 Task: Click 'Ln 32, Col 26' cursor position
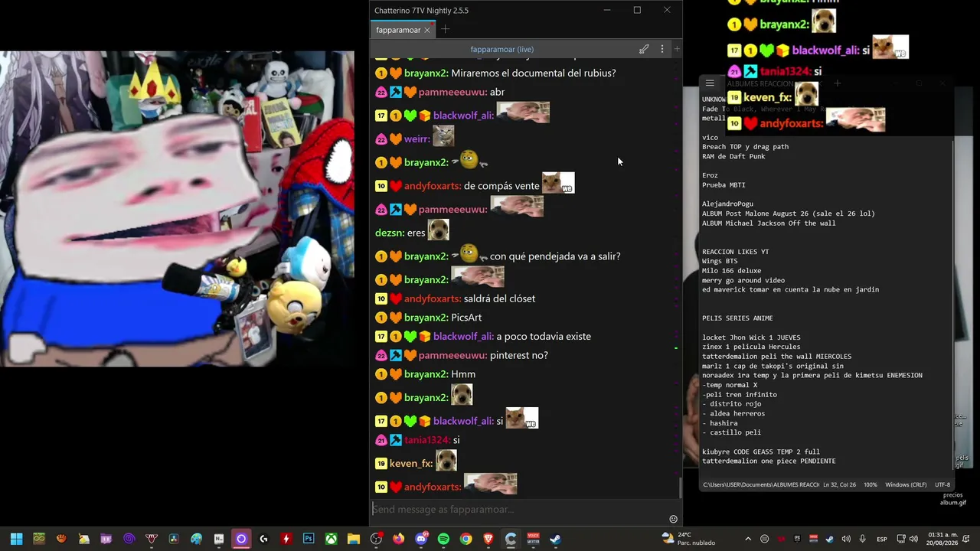click(839, 485)
